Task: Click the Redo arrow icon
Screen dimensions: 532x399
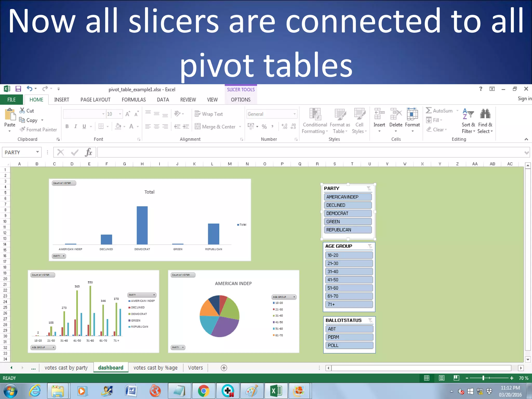Action: (45, 89)
